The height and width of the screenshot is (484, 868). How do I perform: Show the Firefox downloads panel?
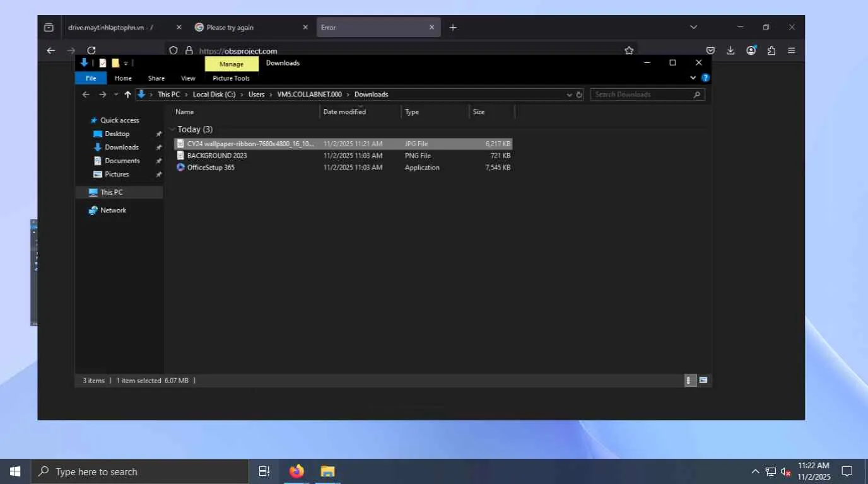point(730,50)
